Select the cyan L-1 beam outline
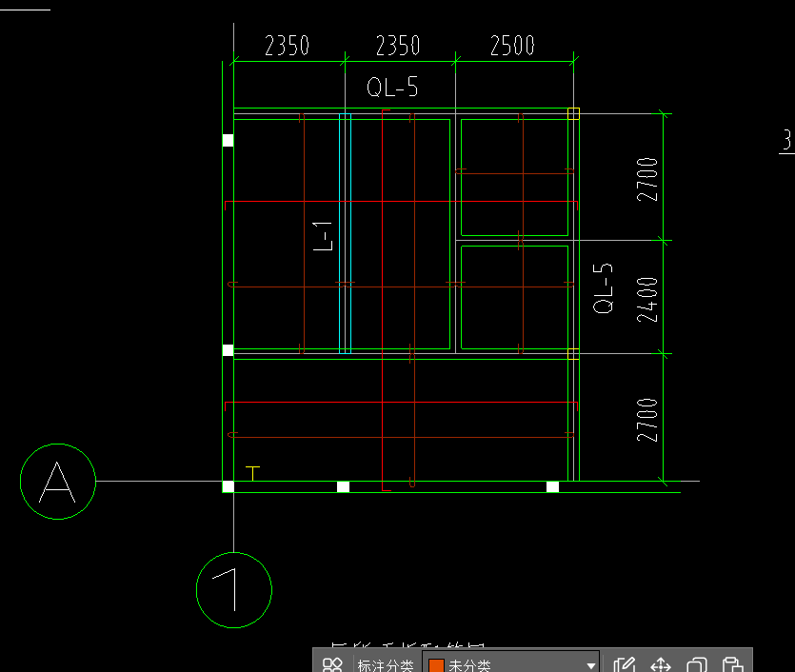 (x=346, y=233)
